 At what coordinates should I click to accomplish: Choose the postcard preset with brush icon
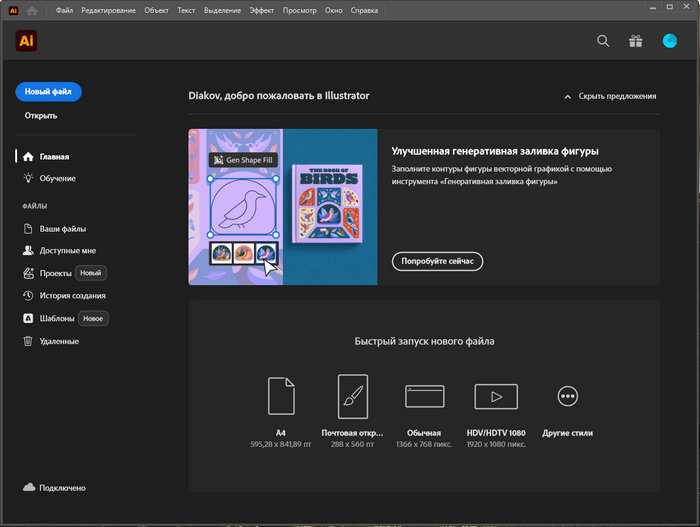pyautogui.click(x=353, y=396)
